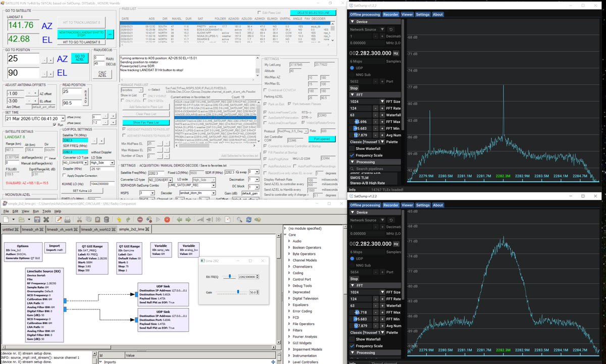
Task: Expand the Audio category in block tree
Action: pos(289,241)
